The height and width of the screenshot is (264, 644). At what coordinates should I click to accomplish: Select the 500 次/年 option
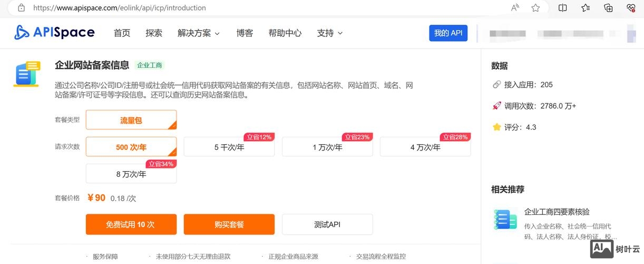coord(131,147)
